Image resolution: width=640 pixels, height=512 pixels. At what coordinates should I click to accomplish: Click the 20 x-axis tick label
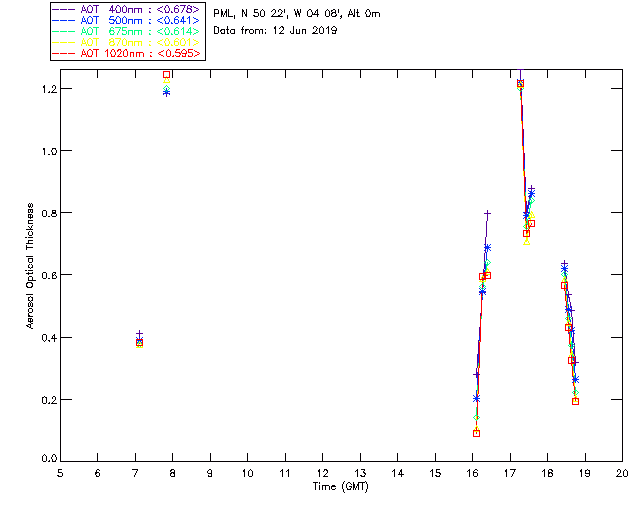622,473
